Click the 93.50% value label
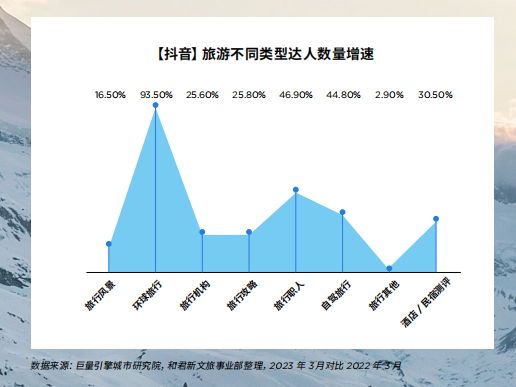 pos(156,95)
